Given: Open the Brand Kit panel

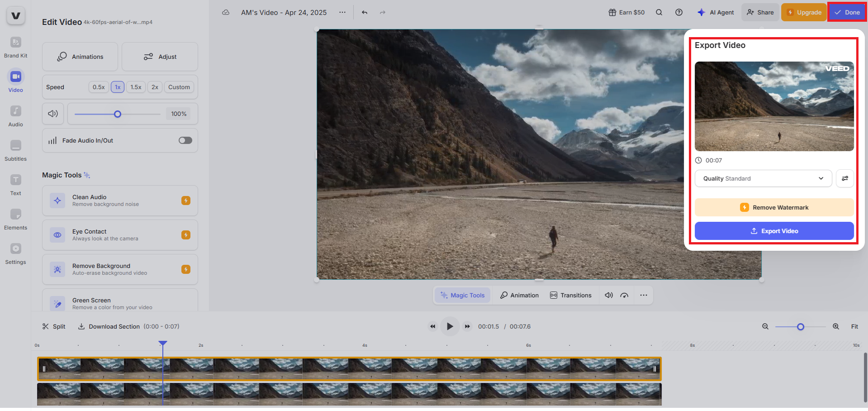Looking at the screenshot, I should pyautogui.click(x=15, y=47).
